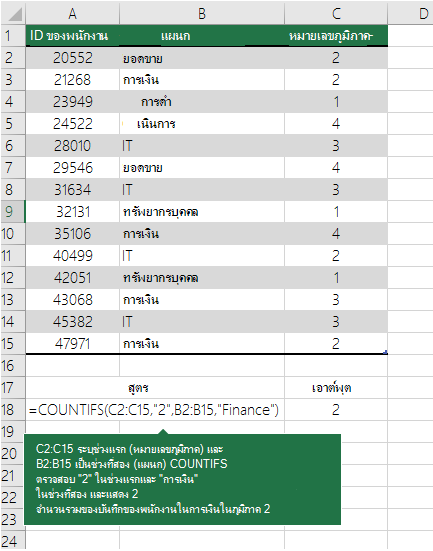Click header cell 'หมายเลขภูมิภาค'
The width and height of the screenshot is (433, 551).
pyautogui.click(x=336, y=35)
